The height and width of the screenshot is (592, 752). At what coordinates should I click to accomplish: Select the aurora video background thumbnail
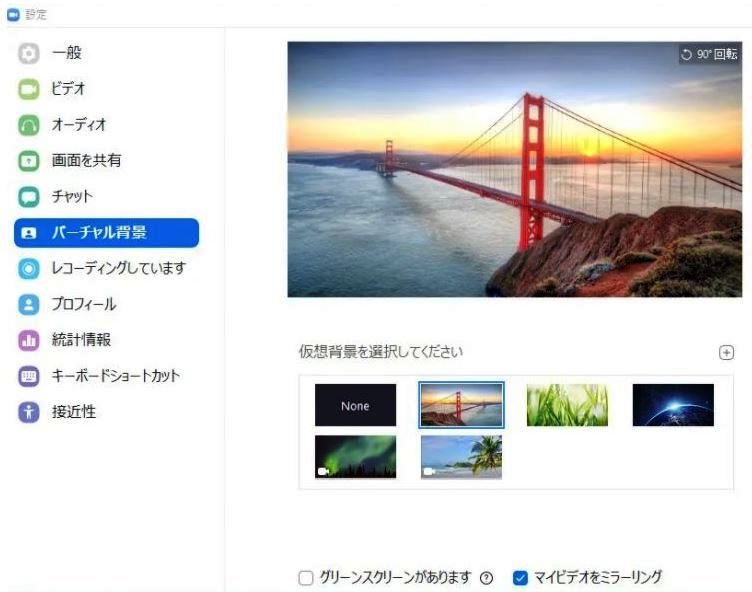(x=355, y=457)
